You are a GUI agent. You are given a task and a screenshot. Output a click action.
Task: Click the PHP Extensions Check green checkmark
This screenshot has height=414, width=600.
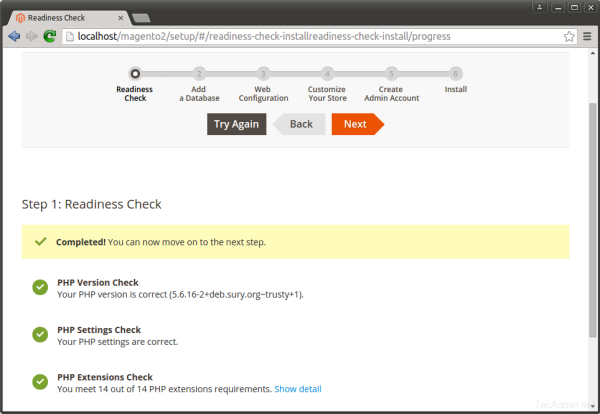coord(40,382)
